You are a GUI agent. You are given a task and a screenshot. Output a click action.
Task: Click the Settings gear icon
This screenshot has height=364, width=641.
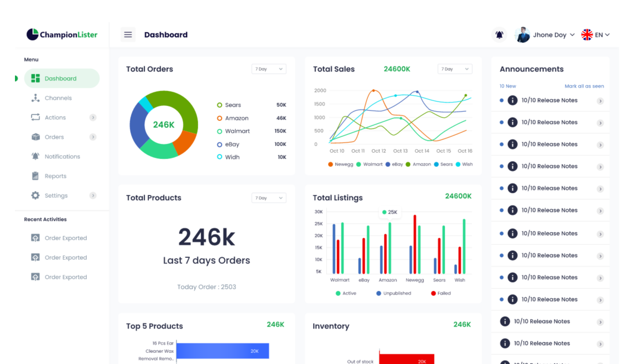coord(35,195)
